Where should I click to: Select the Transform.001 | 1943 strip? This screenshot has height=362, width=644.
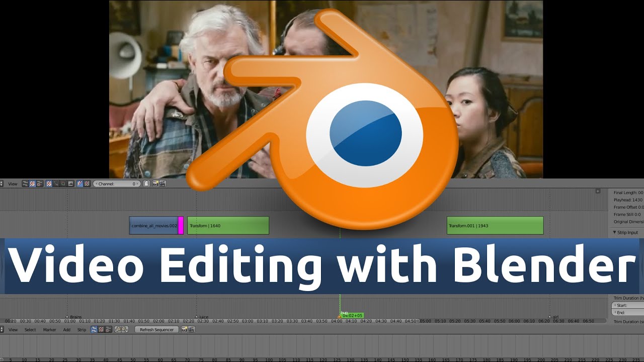(495, 226)
